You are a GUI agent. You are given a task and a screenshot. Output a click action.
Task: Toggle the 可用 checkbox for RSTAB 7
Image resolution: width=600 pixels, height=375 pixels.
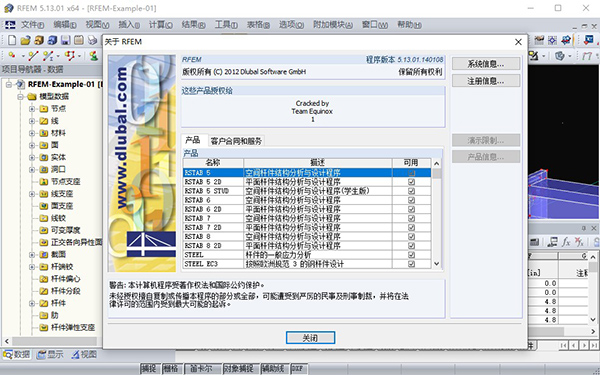(x=411, y=218)
